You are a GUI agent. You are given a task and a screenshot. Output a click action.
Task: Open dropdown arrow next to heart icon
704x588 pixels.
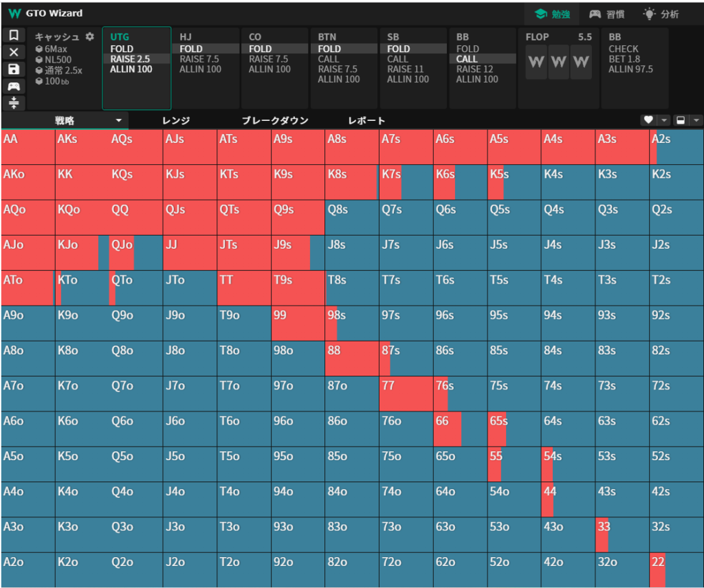pos(663,120)
